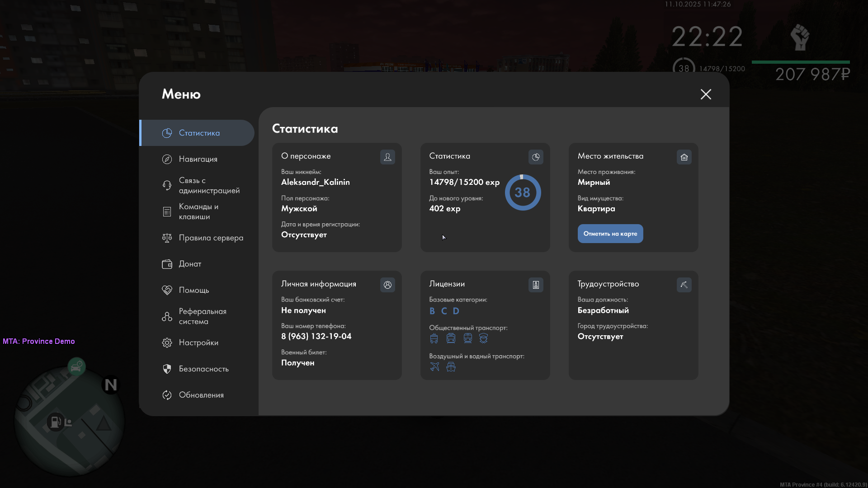This screenshot has width=868, height=488.
Task: Close the Меню window
Action: pos(706,94)
